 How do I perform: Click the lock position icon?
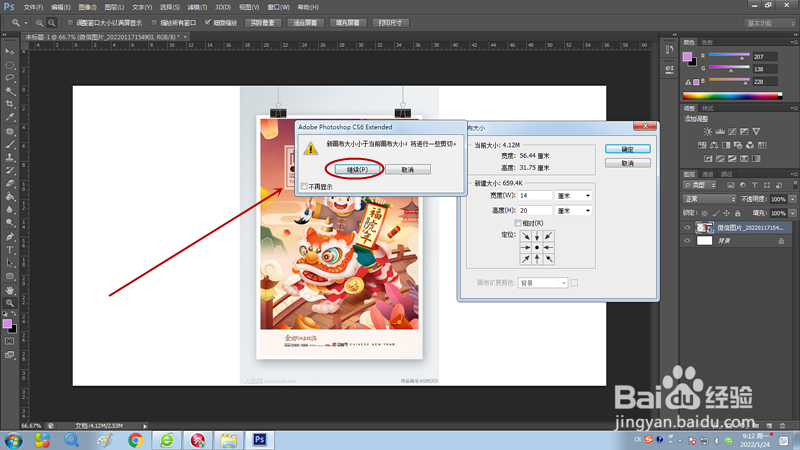[x=727, y=213]
